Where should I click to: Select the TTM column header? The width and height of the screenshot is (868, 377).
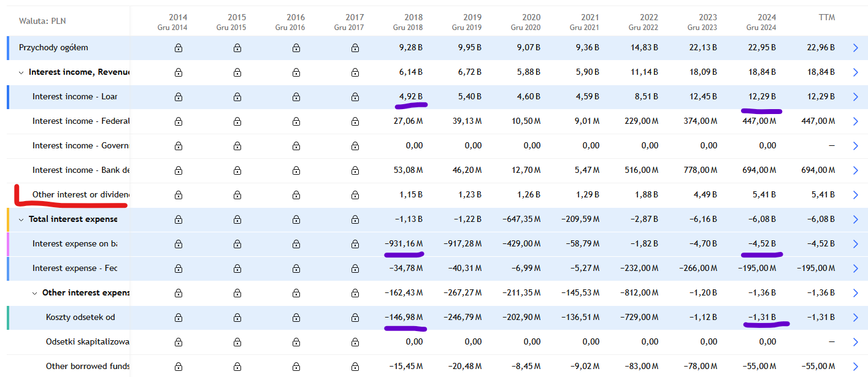coord(826,18)
